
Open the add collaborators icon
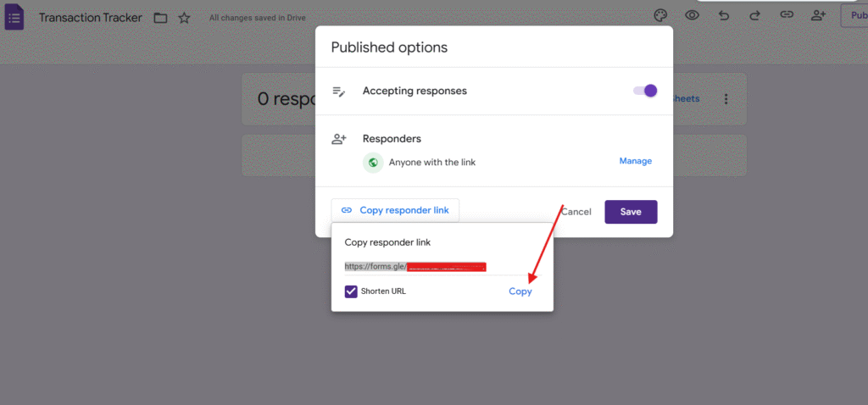pyautogui.click(x=818, y=15)
